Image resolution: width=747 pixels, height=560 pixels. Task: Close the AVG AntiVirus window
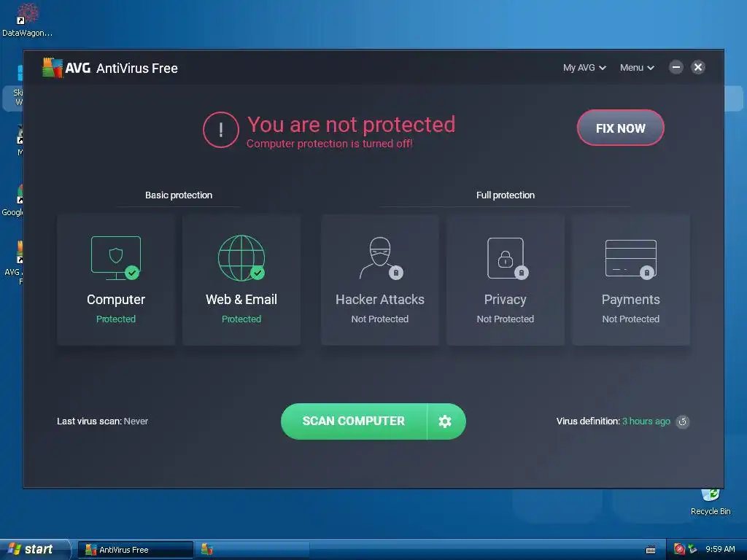tap(698, 67)
